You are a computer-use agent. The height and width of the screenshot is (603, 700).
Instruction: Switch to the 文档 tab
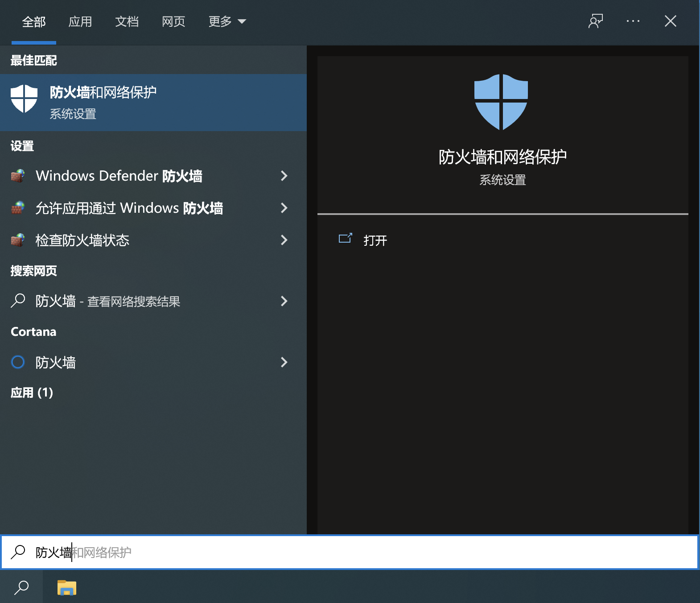click(127, 21)
